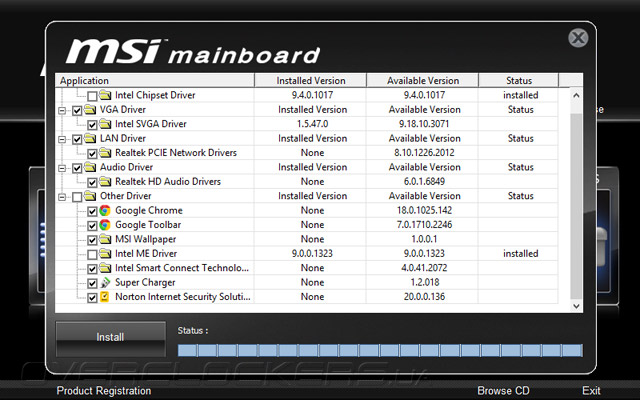The width and height of the screenshot is (640, 400).
Task: Click the Intel Chipset Driver folder icon
Action: click(x=105, y=95)
